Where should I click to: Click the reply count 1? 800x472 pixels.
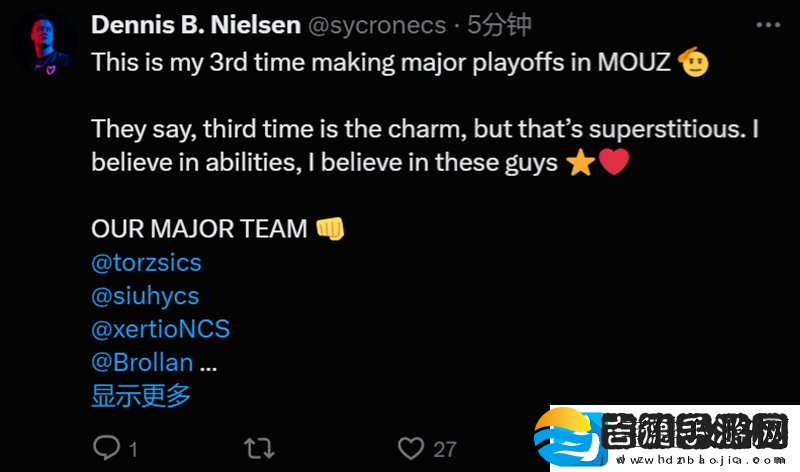[x=133, y=450]
